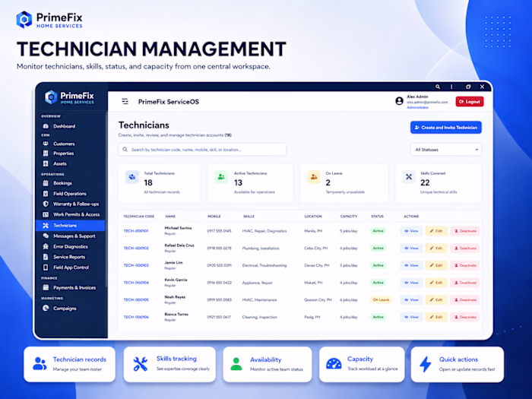532x399 pixels.
Task: Open technician code TECH-000102
Action: [x=136, y=248]
